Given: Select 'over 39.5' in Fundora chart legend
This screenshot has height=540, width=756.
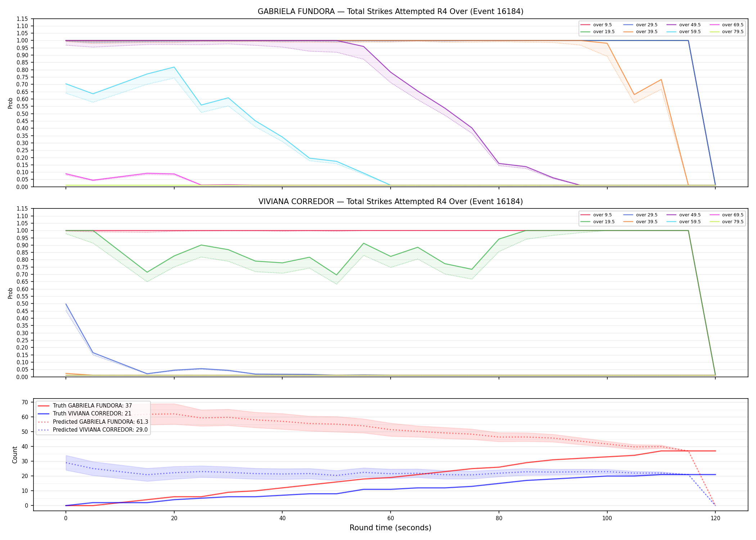Looking at the screenshot, I should pyautogui.click(x=640, y=32).
